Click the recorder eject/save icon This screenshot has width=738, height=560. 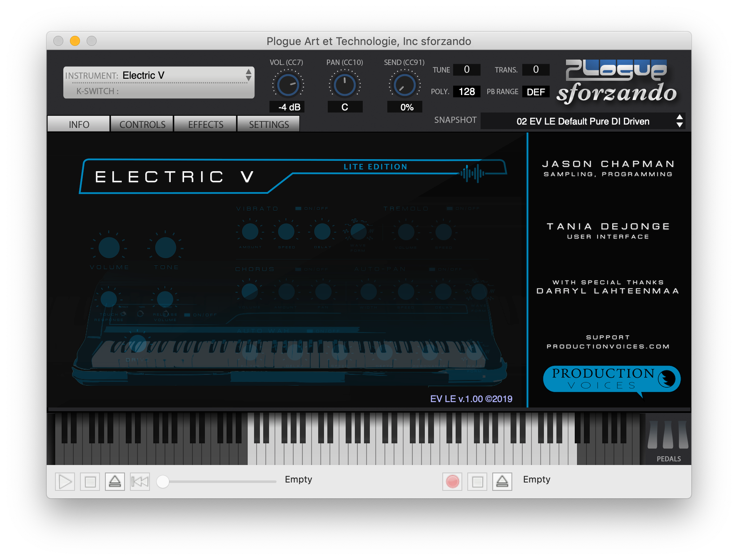pos(502,482)
